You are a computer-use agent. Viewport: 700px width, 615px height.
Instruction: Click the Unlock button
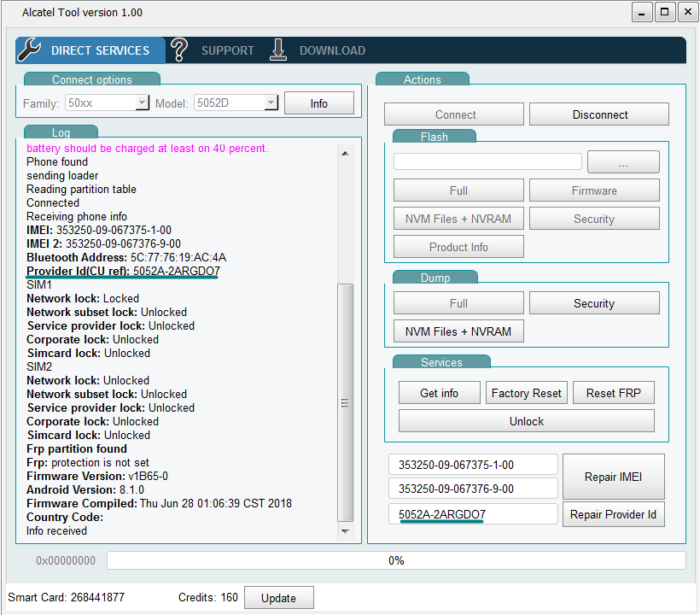527,421
